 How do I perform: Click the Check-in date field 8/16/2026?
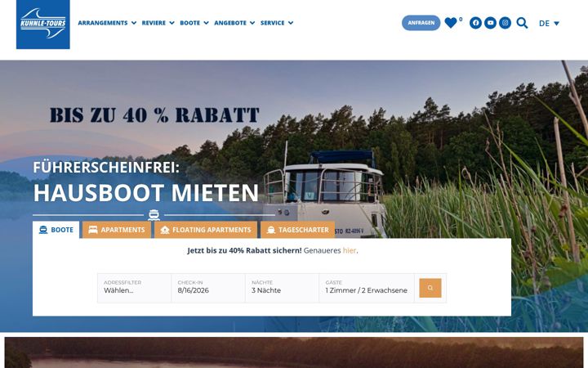[x=208, y=288]
